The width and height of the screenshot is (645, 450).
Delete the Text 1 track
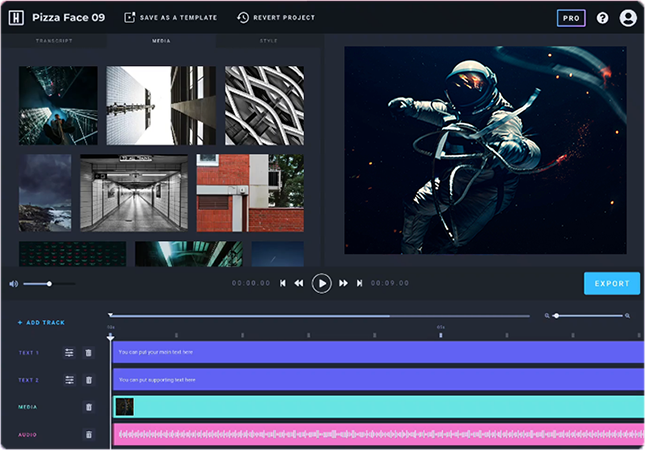(x=88, y=353)
